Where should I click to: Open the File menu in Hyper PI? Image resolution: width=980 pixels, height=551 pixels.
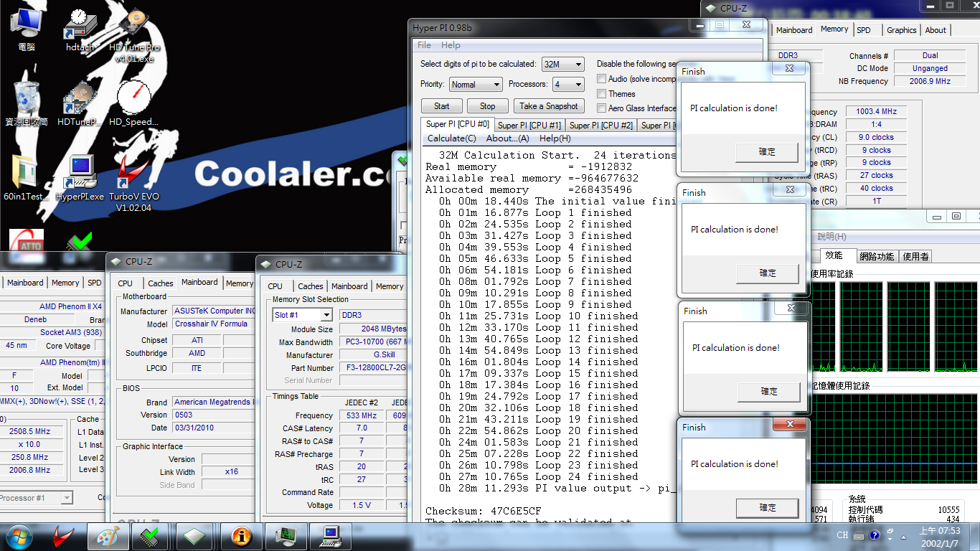[425, 45]
